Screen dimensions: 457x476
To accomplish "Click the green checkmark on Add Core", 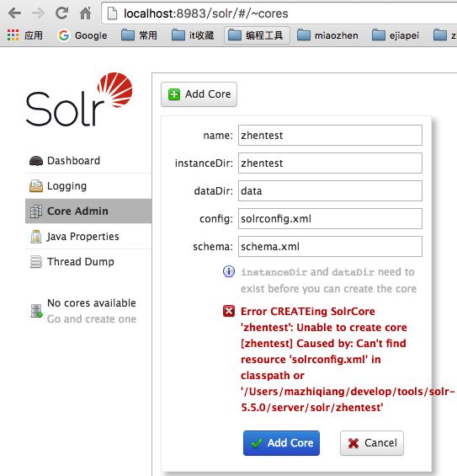I will pyautogui.click(x=257, y=443).
